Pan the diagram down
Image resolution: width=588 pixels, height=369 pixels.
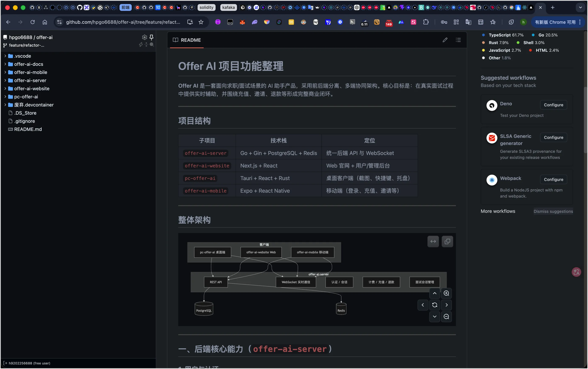(435, 316)
